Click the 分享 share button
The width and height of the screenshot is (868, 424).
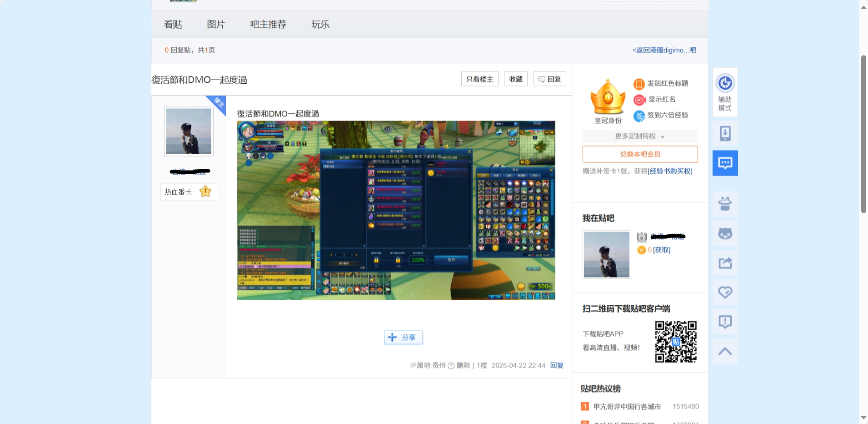coord(404,337)
